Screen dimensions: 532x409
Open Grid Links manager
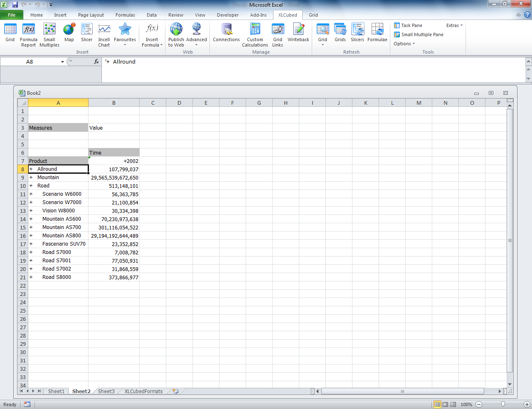(278, 35)
